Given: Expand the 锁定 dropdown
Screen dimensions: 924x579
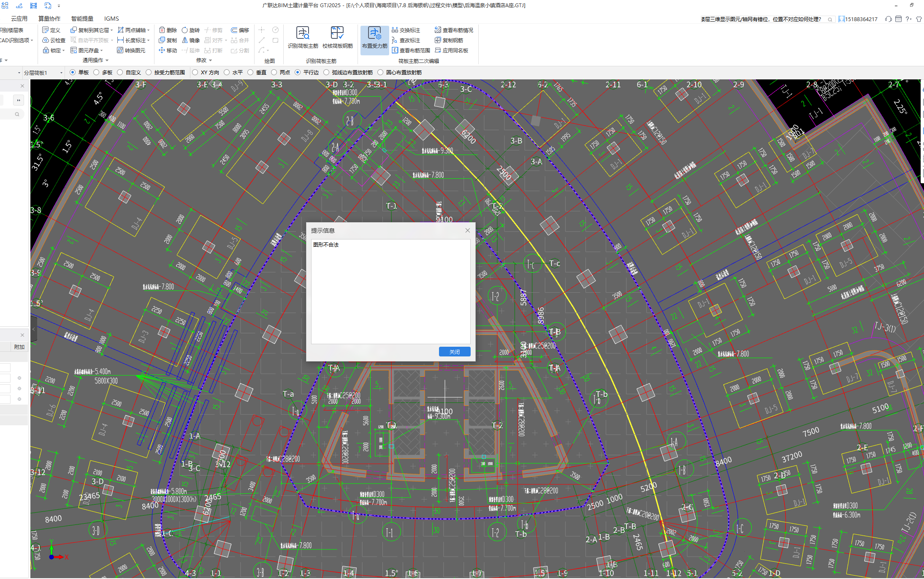Looking at the screenshot, I should tap(63, 51).
